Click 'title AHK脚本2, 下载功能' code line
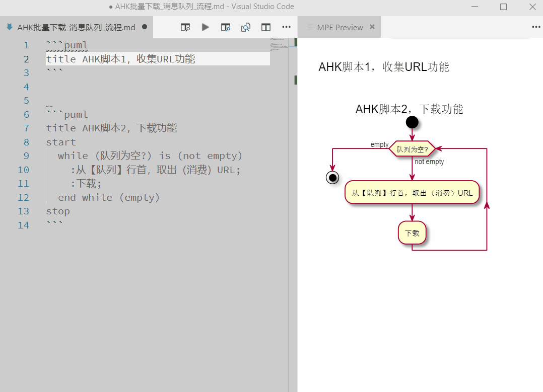 (111, 128)
